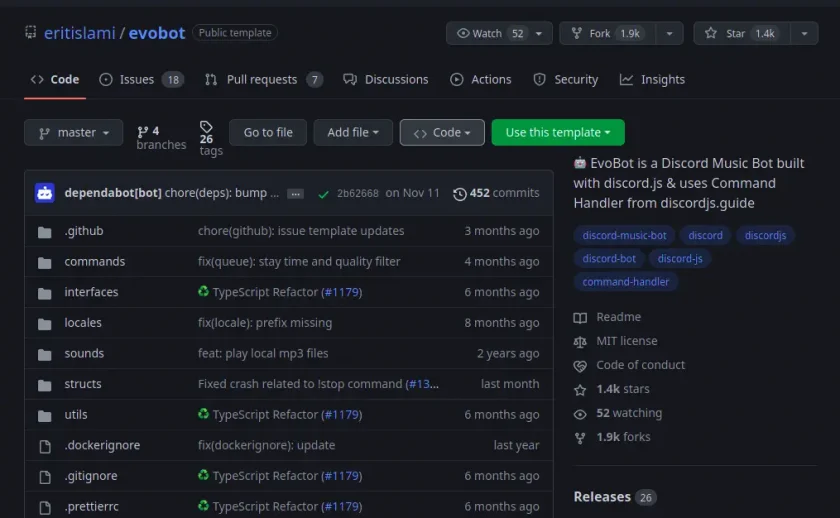840x518 pixels.
Task: Click the discord-music-bot topic tag
Action: pos(624,235)
